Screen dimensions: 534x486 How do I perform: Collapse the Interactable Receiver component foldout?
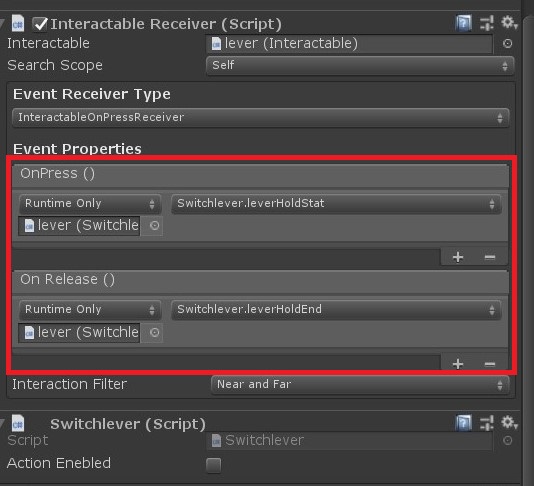click(2, 24)
